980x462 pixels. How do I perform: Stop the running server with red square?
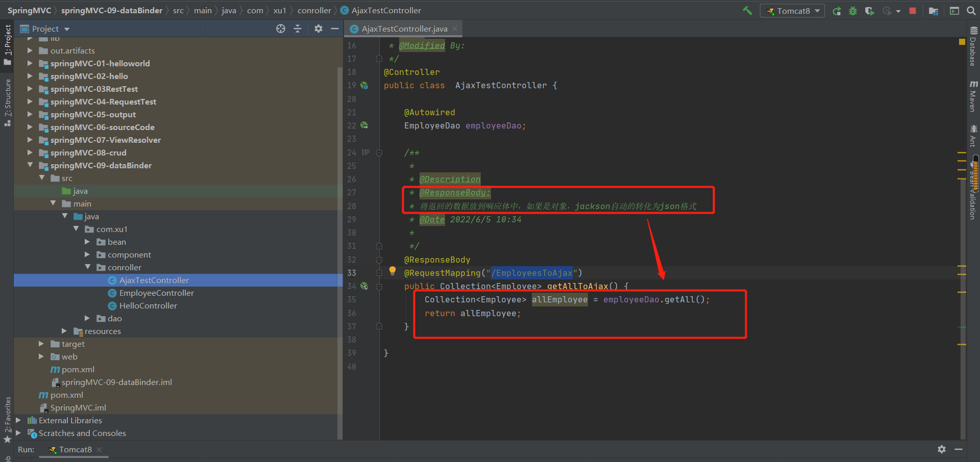913,11
